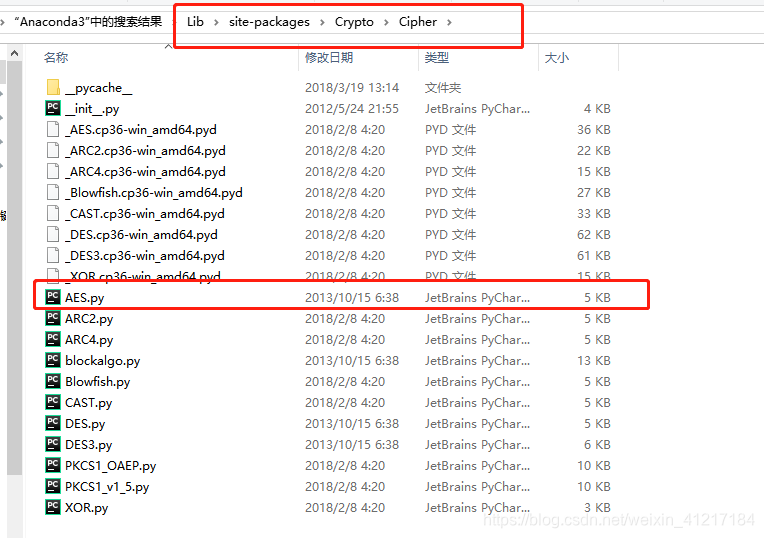
Task: Select the file name ARC4.py
Action: coord(89,340)
